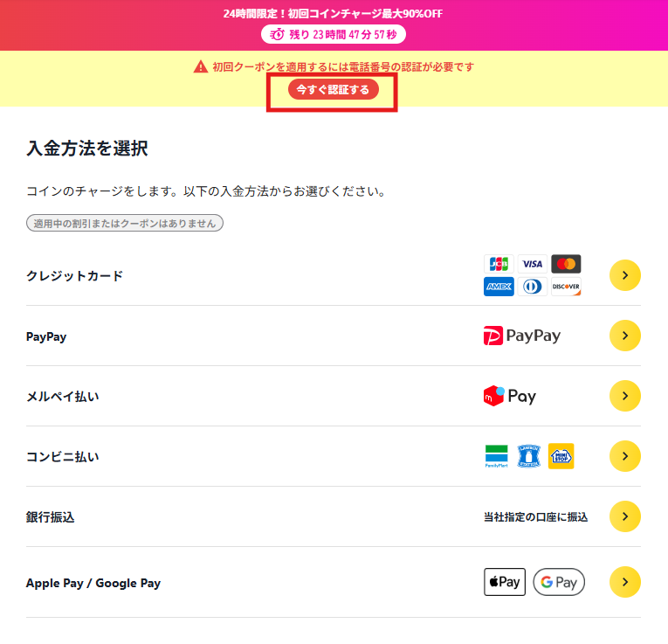Open Apple Pay / Google Pay arrow button

point(624,582)
